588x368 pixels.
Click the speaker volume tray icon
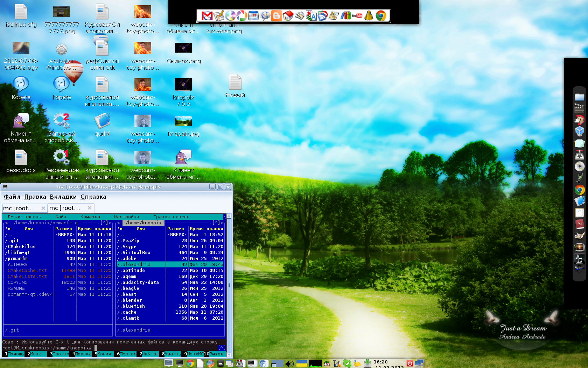(289, 364)
